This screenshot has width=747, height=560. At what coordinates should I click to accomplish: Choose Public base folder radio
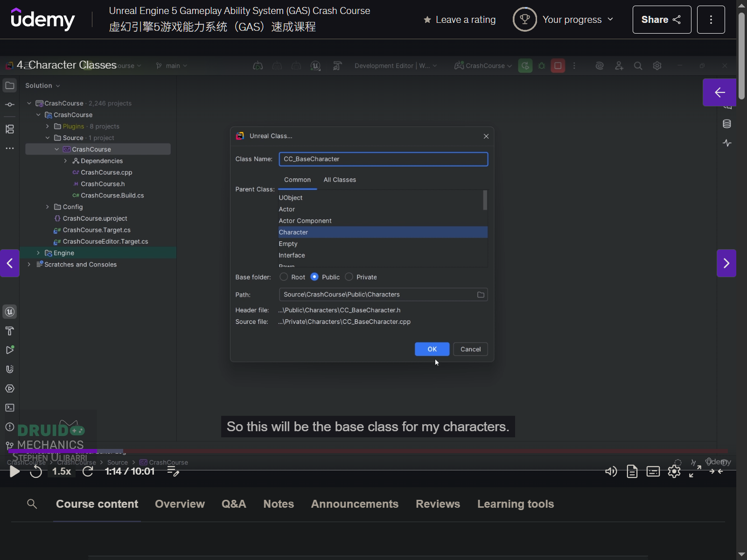pos(314,277)
